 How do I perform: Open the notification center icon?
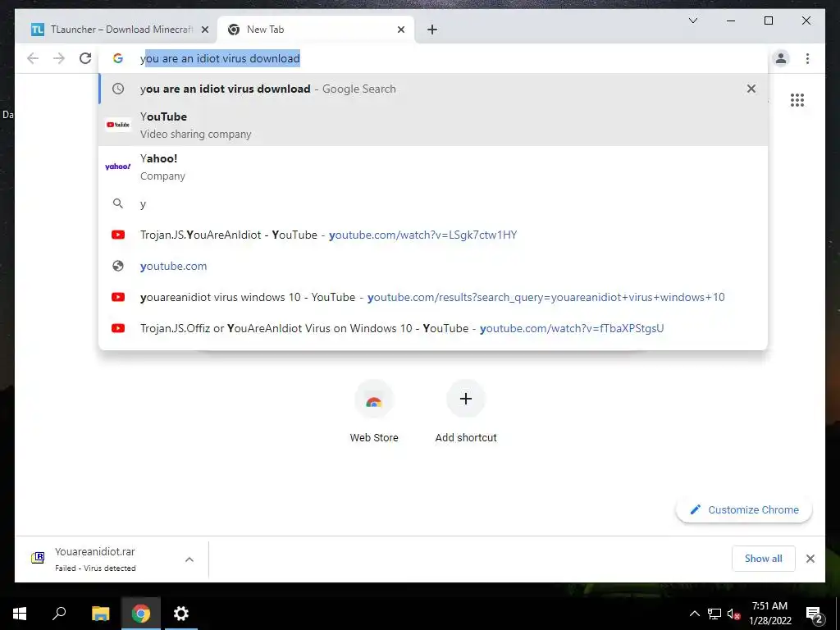coord(815,614)
